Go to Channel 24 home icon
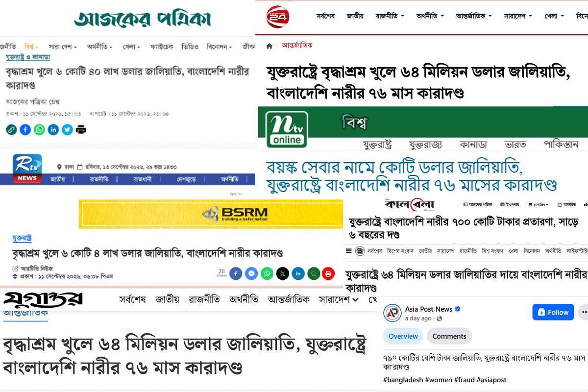The height and width of the screenshot is (392, 588). pos(269,46)
